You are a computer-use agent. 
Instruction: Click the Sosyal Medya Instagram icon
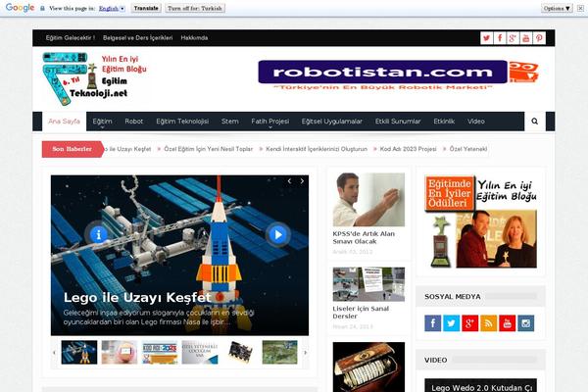tap(525, 323)
